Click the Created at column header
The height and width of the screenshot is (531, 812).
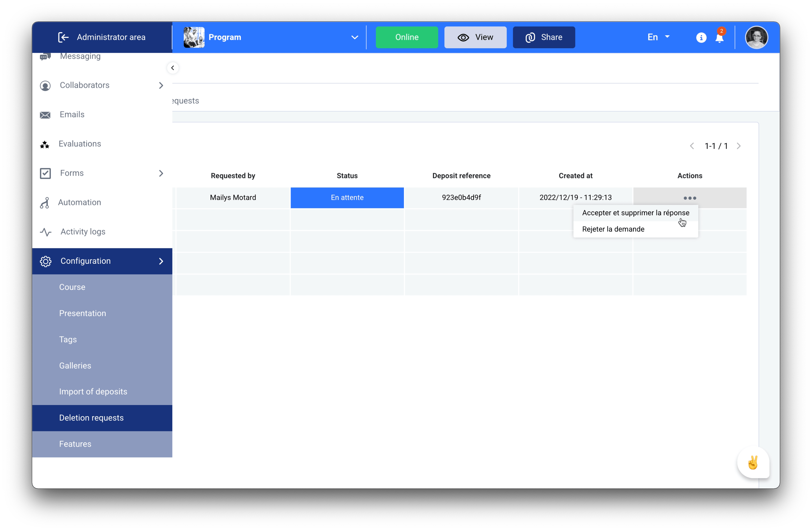point(576,176)
